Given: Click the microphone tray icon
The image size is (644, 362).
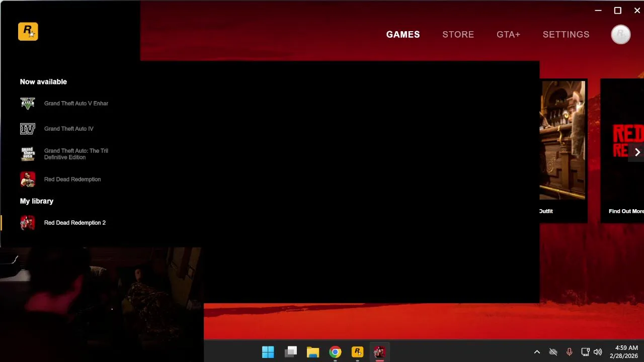Looking at the screenshot, I should [x=569, y=352].
